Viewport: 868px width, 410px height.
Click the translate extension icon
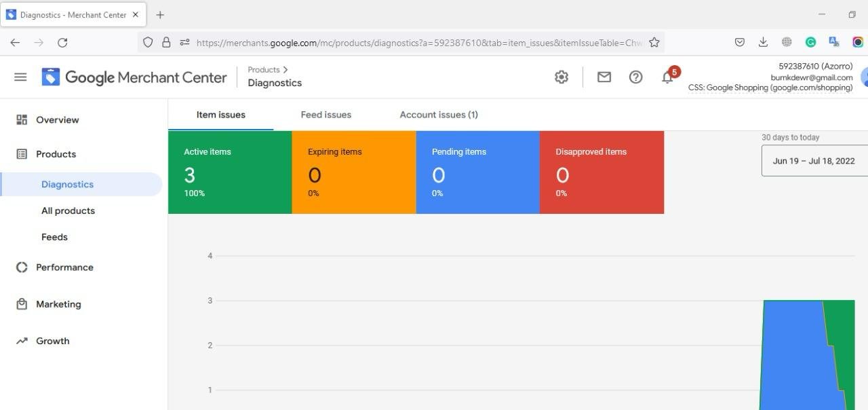point(834,42)
